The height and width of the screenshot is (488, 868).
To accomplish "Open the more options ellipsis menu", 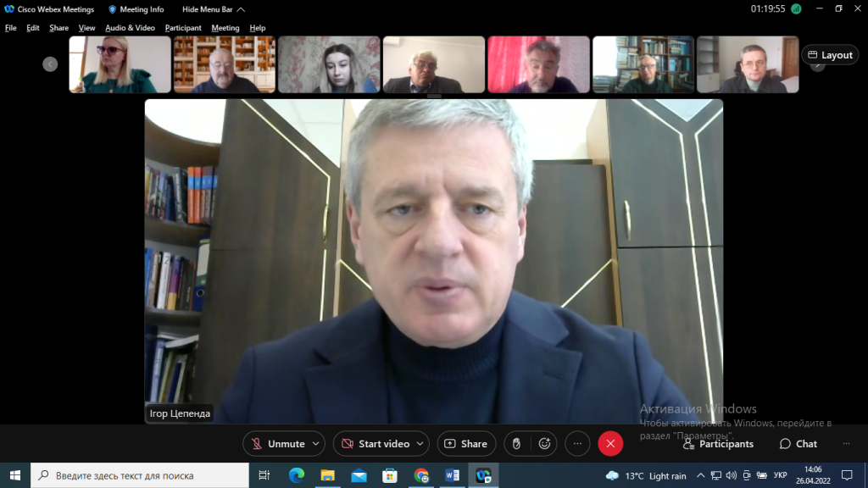I will [577, 443].
